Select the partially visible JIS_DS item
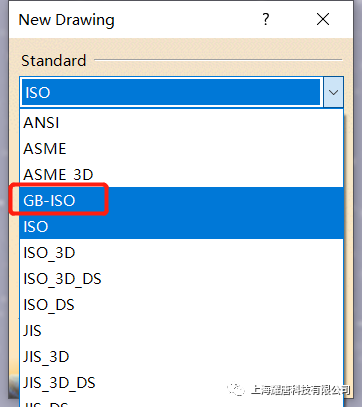362x407 pixels. click(181, 402)
